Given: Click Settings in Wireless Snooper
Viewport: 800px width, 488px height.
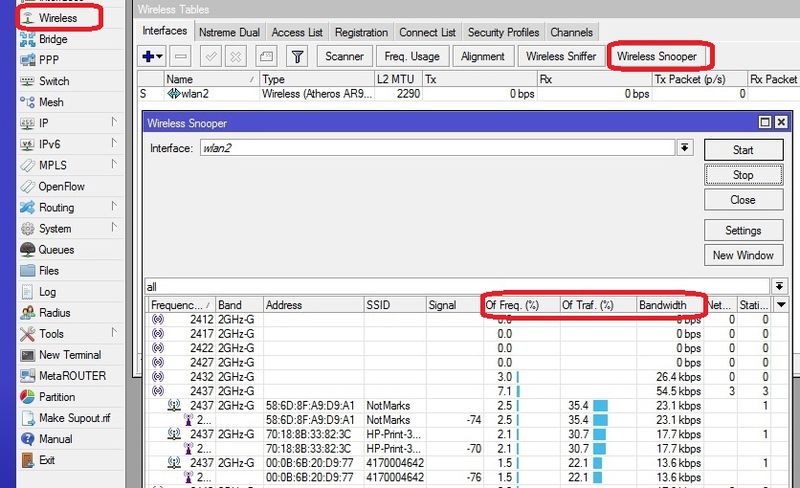Looking at the screenshot, I should click(743, 230).
